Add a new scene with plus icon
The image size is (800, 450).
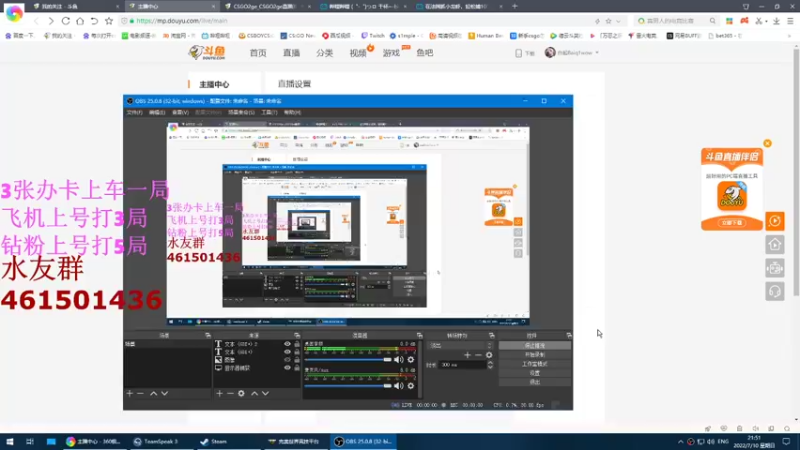[x=130, y=393]
